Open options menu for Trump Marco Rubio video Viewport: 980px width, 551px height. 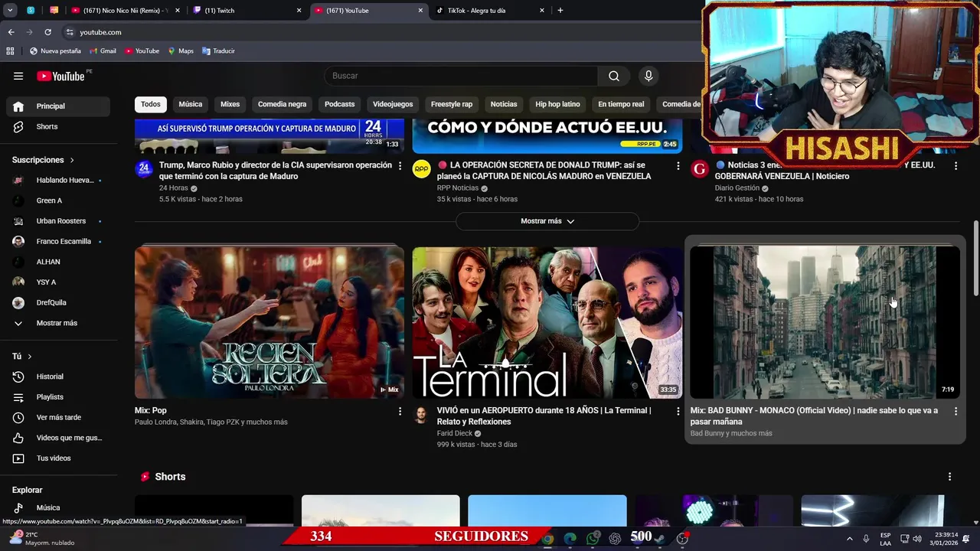(x=400, y=165)
